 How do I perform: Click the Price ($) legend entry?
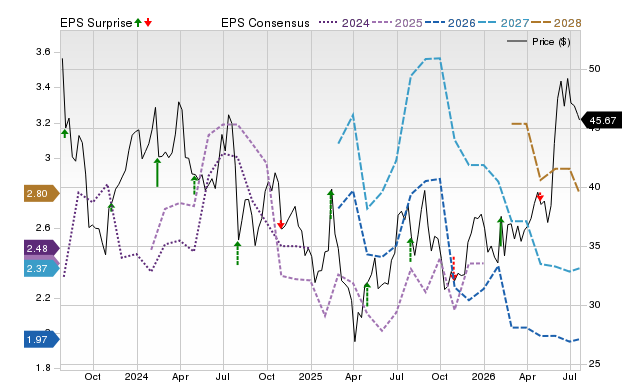pos(539,42)
